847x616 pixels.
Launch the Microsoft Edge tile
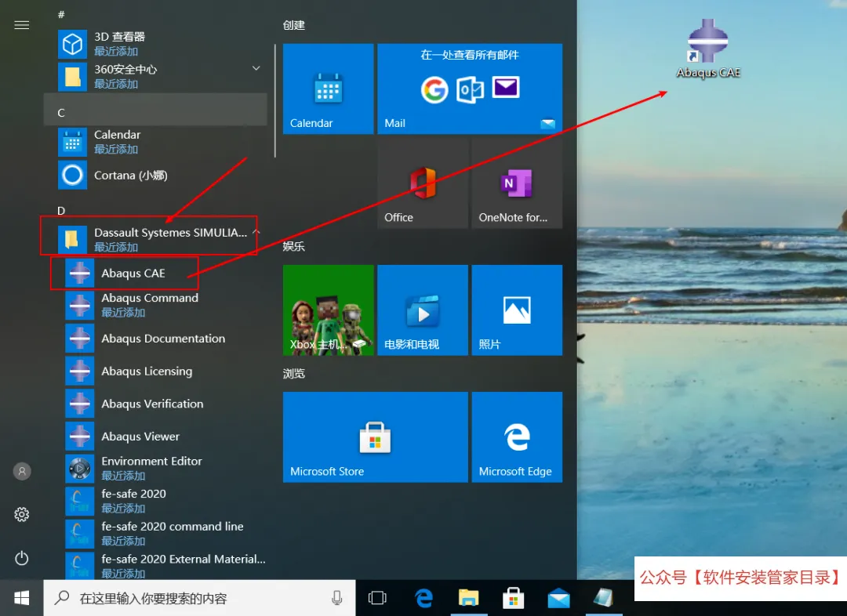point(516,437)
